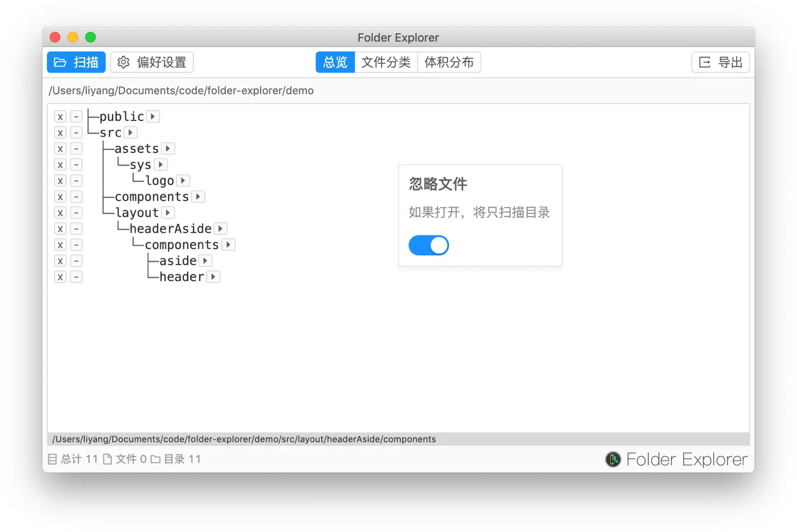Click the x button beside assets row
The width and height of the screenshot is (797, 532).
[x=60, y=149]
